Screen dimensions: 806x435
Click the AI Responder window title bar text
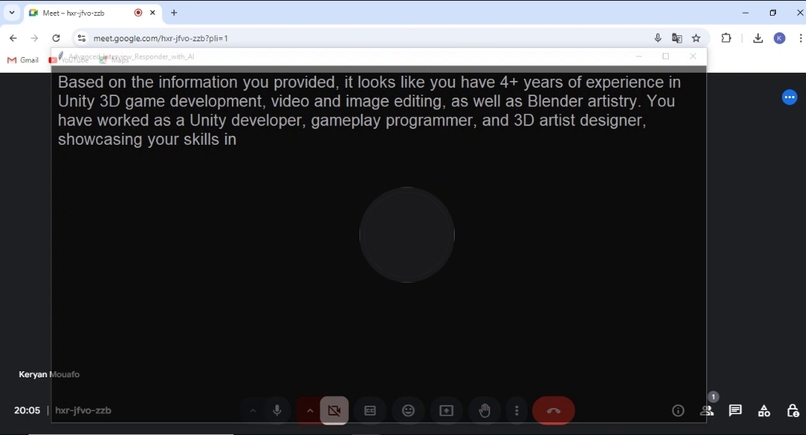point(131,57)
